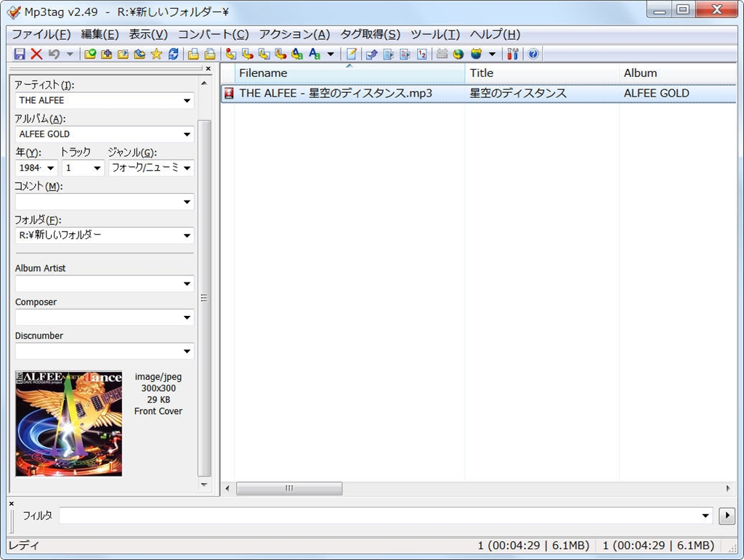
Task: Click the red X remove tag icon
Action: (36, 54)
